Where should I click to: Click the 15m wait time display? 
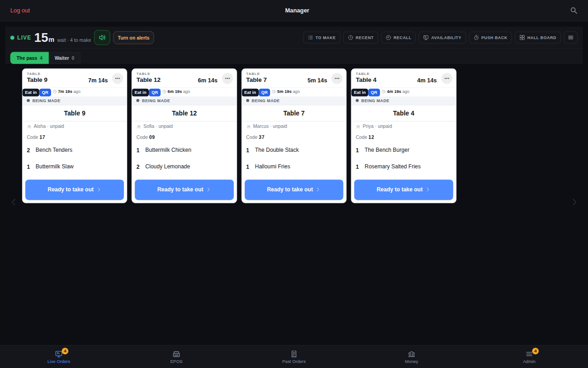point(44,38)
